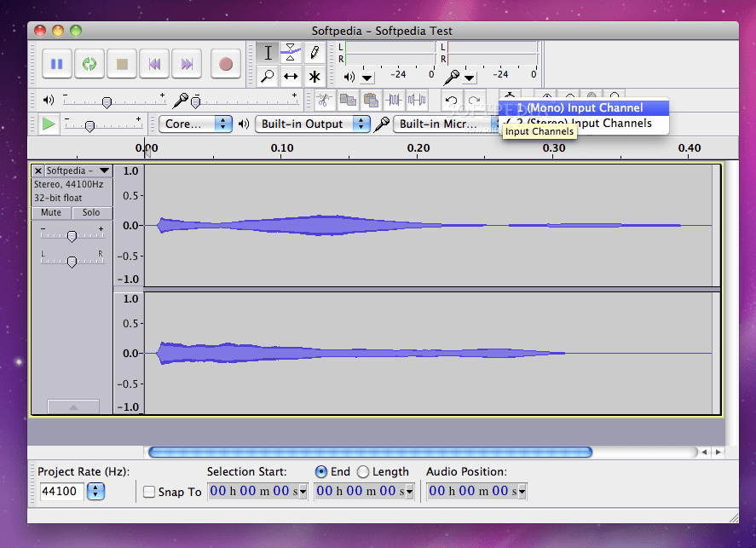Pick the Draw tool pencil
Screen dimensions: 756x548
tap(314, 52)
